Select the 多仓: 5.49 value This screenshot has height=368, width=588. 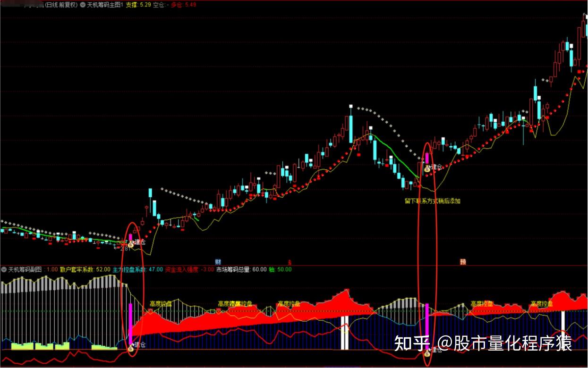click(183, 5)
